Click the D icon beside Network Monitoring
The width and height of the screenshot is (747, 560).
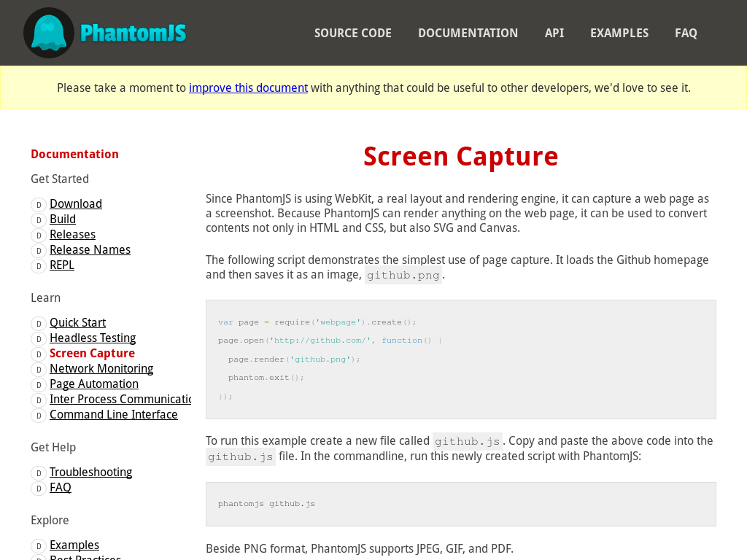pos(39,370)
